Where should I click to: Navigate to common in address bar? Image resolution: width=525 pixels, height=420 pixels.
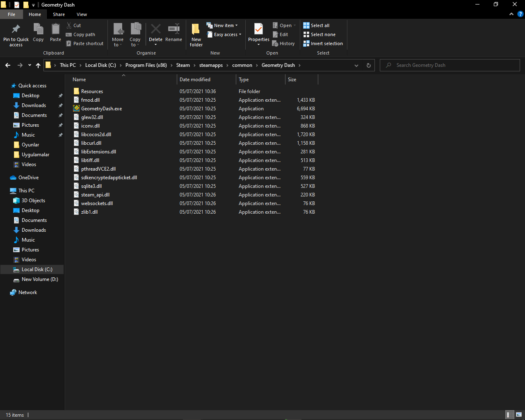[242, 65]
